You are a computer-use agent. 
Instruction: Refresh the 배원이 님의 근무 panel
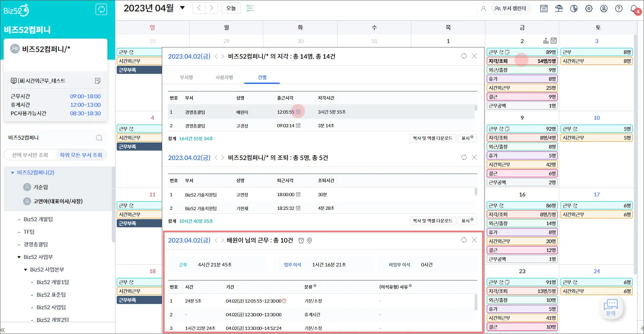(x=464, y=240)
